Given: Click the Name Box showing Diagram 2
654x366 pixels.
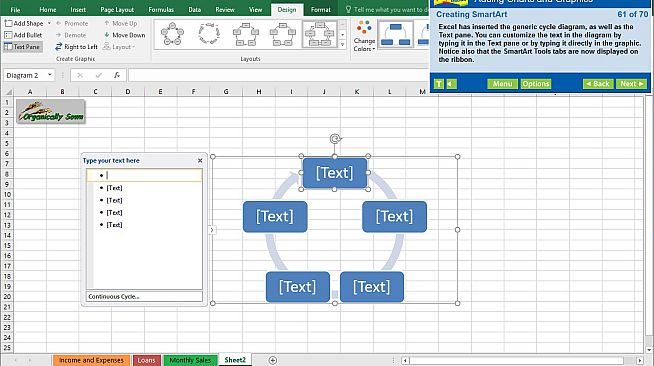Looking at the screenshot, I should (25, 75).
